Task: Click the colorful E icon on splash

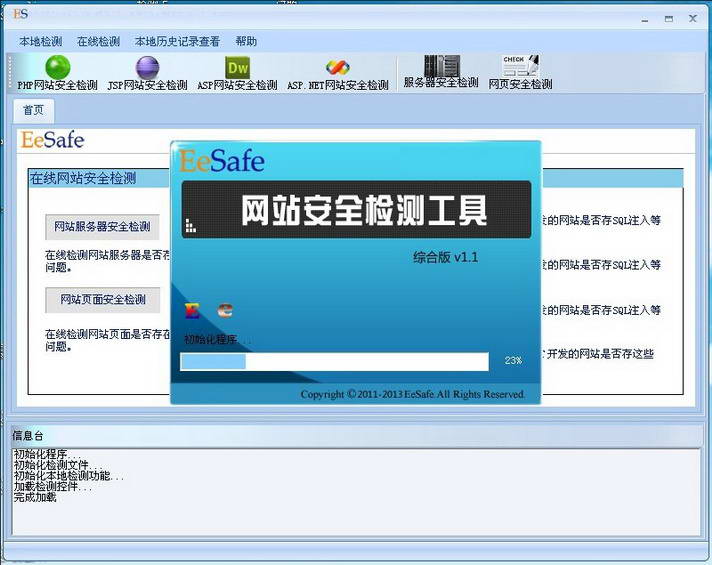Action: pyautogui.click(x=192, y=311)
